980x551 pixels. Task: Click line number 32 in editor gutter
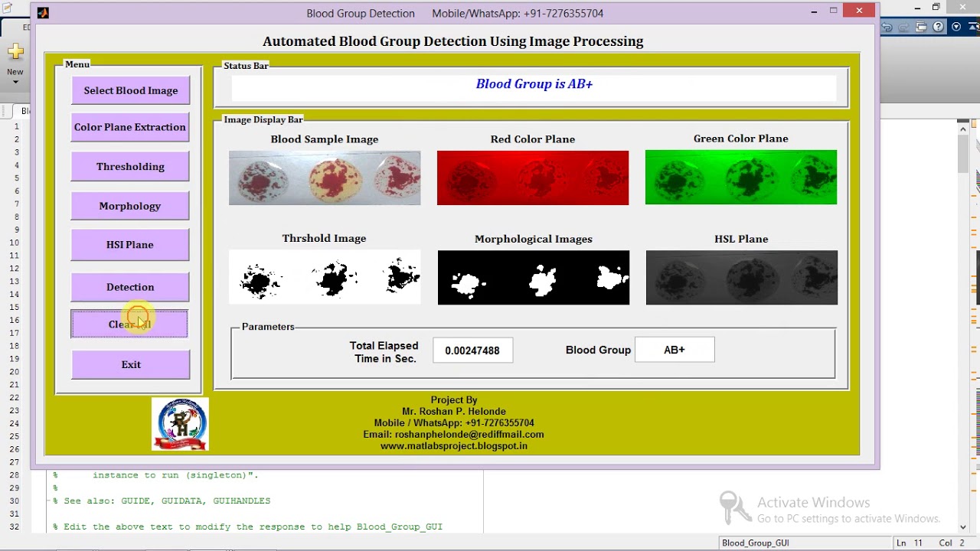pos(14,527)
